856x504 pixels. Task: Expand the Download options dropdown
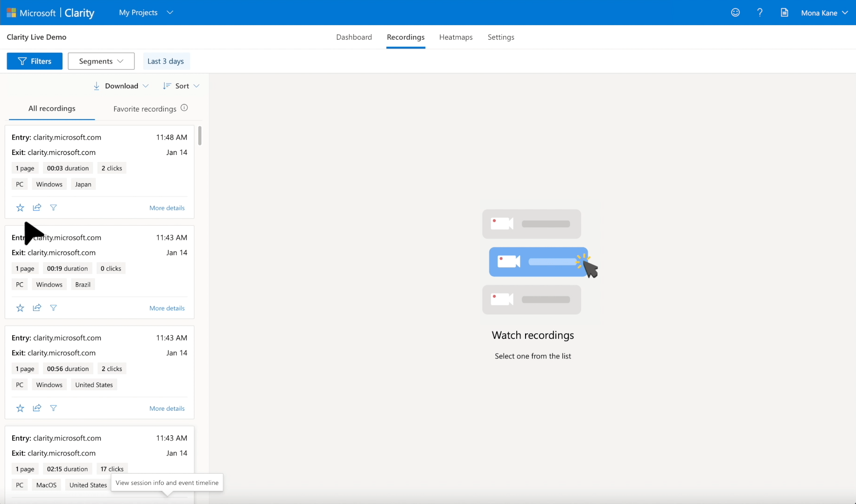point(121,86)
